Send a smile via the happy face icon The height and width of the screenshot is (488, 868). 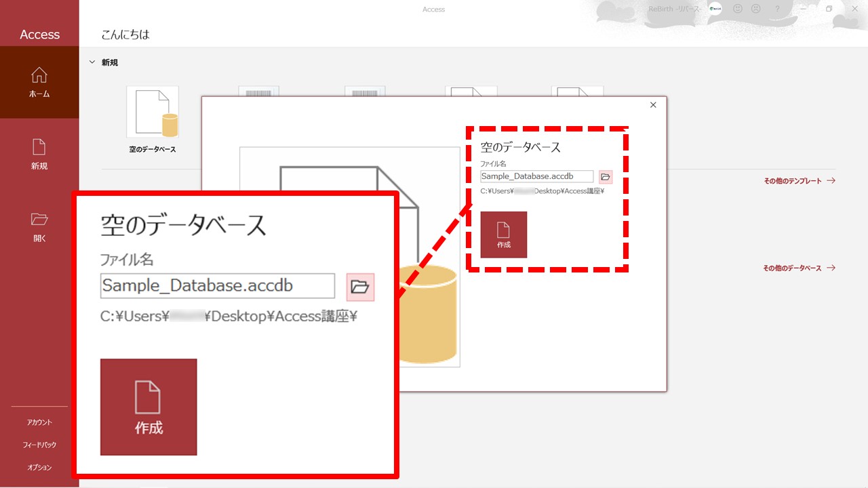pos(738,9)
